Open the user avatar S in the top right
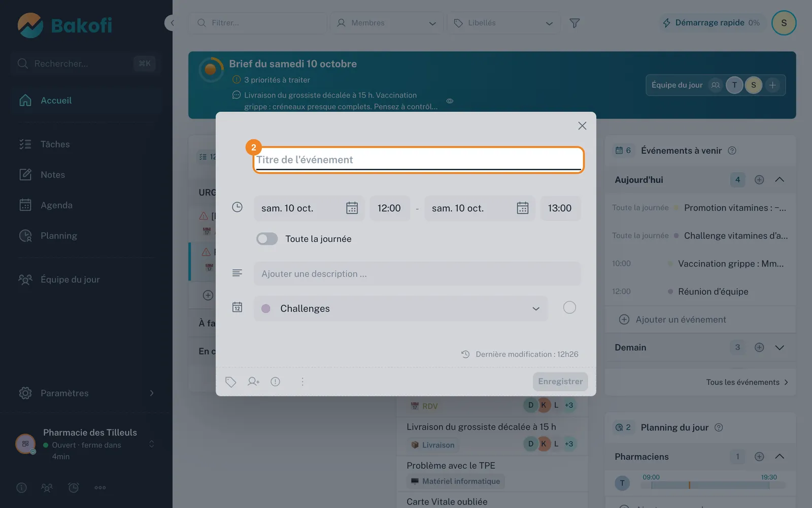This screenshot has width=812, height=508. tap(784, 23)
